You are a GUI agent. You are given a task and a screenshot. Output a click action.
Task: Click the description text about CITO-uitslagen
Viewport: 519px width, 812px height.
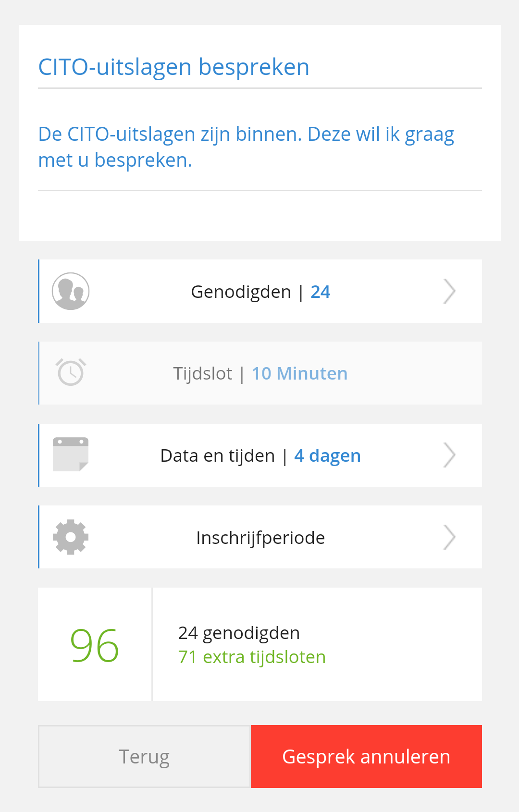point(246,147)
